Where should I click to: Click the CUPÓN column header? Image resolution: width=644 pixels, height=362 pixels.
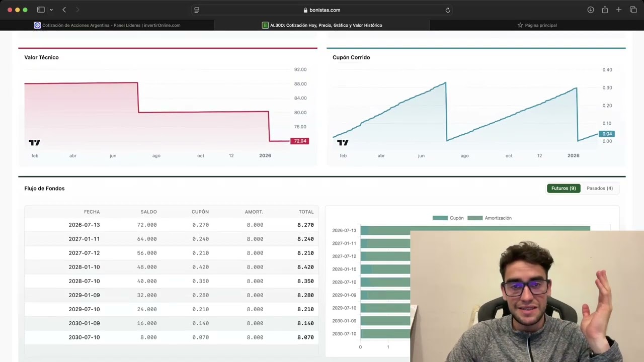[x=200, y=212]
